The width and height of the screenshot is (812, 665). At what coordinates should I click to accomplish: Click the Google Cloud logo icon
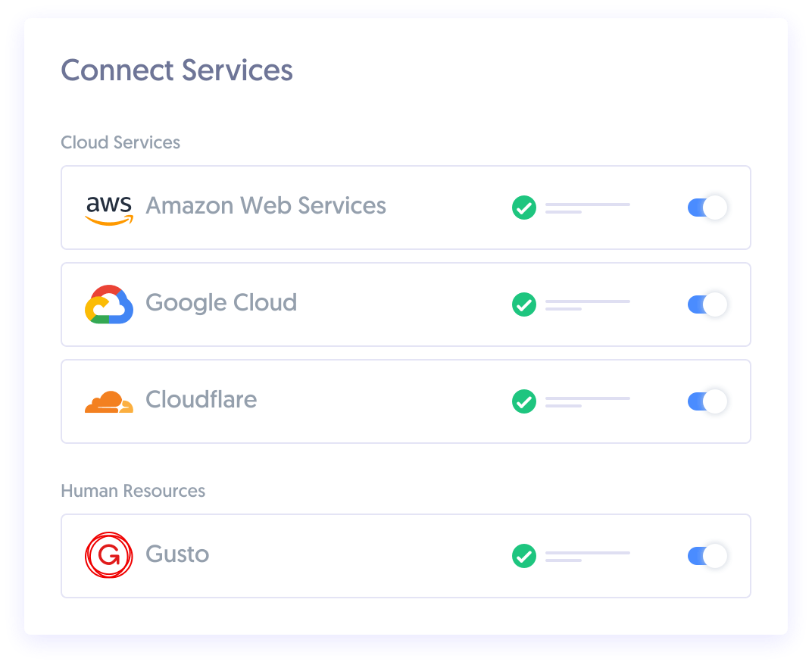pyautogui.click(x=109, y=304)
